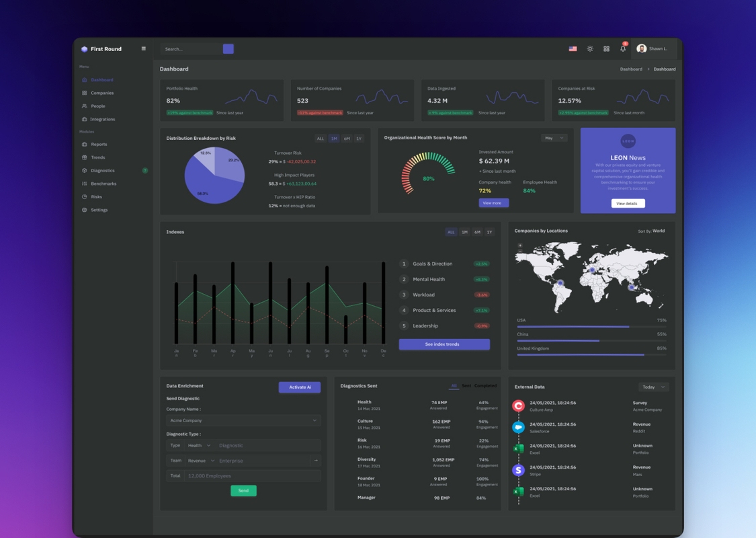
Task: Open the notifications bell icon
Action: 623,48
